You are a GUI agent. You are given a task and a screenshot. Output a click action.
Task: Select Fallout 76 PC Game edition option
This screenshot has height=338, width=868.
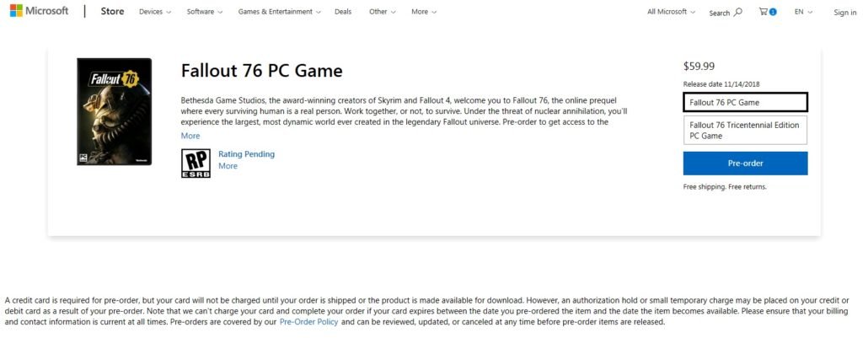point(745,103)
